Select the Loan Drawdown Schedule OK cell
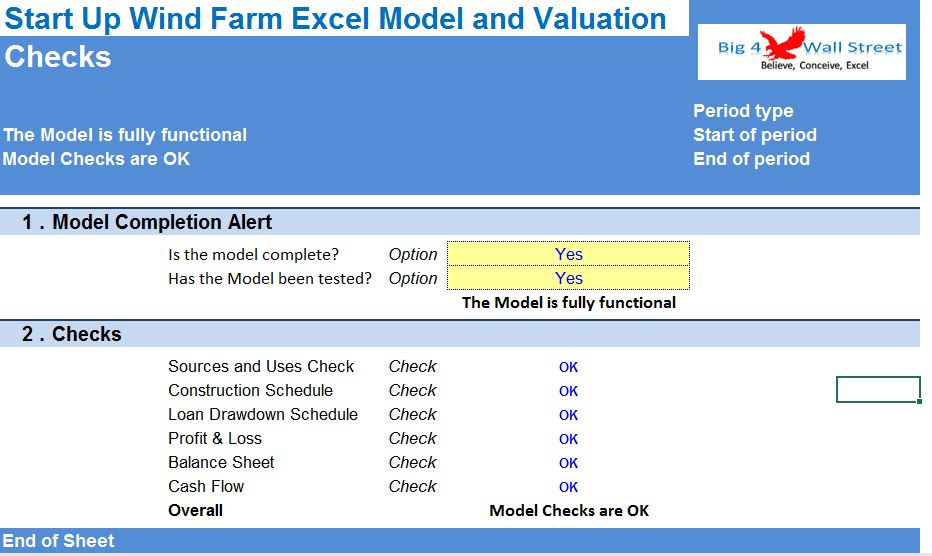 (x=568, y=415)
